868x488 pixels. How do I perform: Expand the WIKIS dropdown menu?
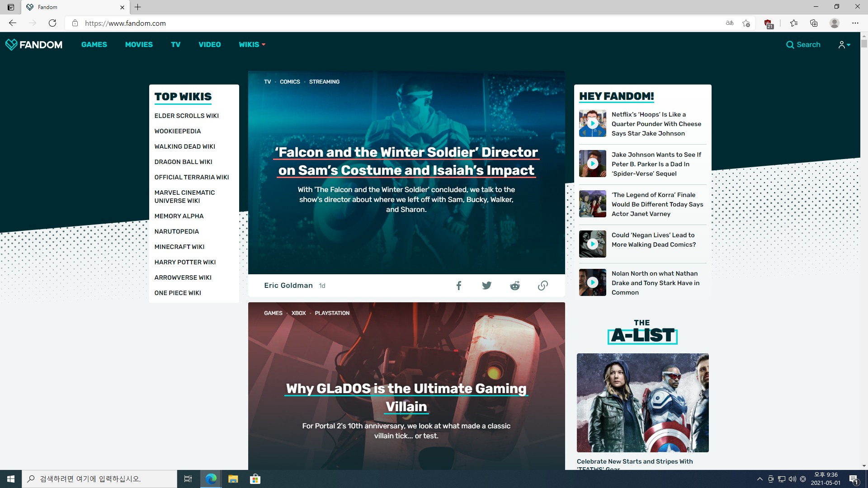coord(252,44)
